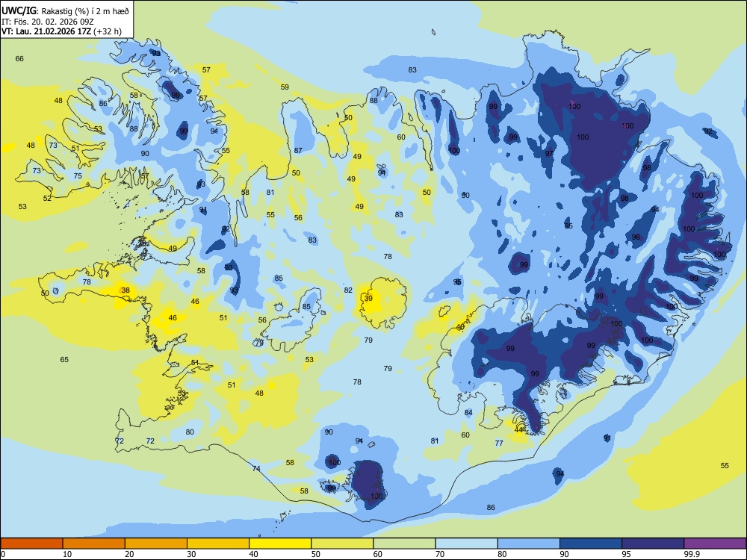The image size is (747, 560).
Task: Click the humidity value '82' on the map
Action: coord(348,290)
